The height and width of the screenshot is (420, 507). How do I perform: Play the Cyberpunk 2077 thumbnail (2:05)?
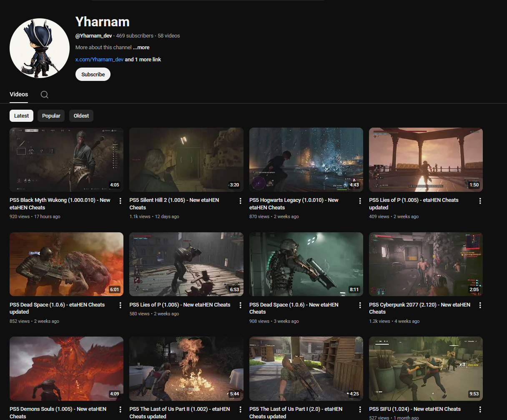coord(426,264)
